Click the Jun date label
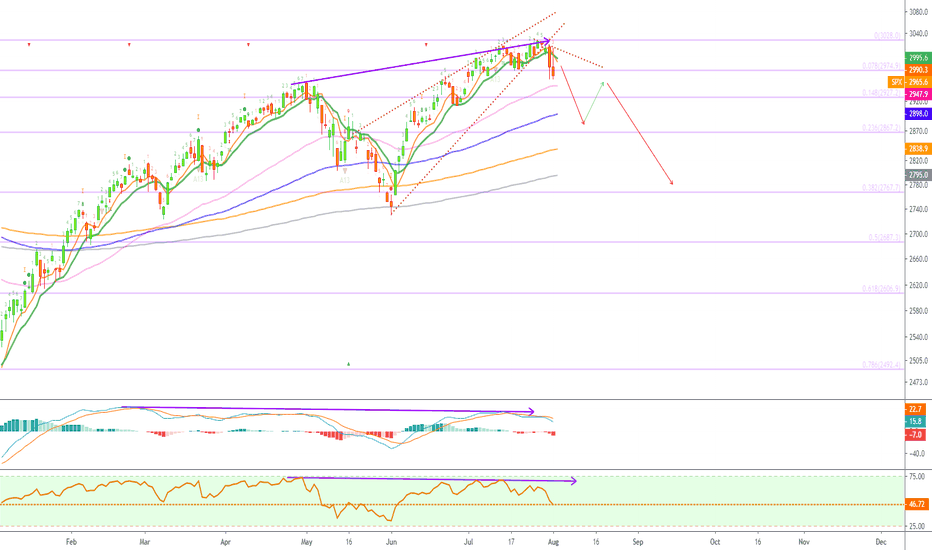Image resolution: width=932 pixels, height=550 pixels. [391, 542]
